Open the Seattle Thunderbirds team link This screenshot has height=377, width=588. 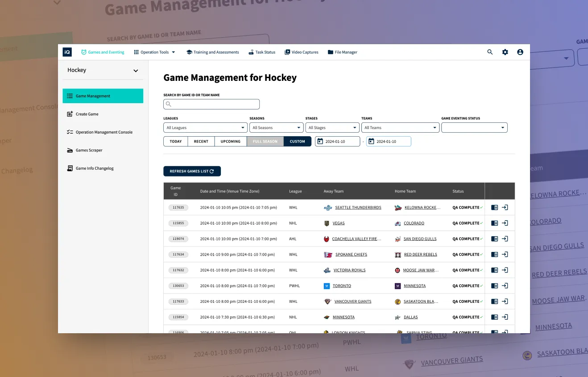[x=358, y=208]
